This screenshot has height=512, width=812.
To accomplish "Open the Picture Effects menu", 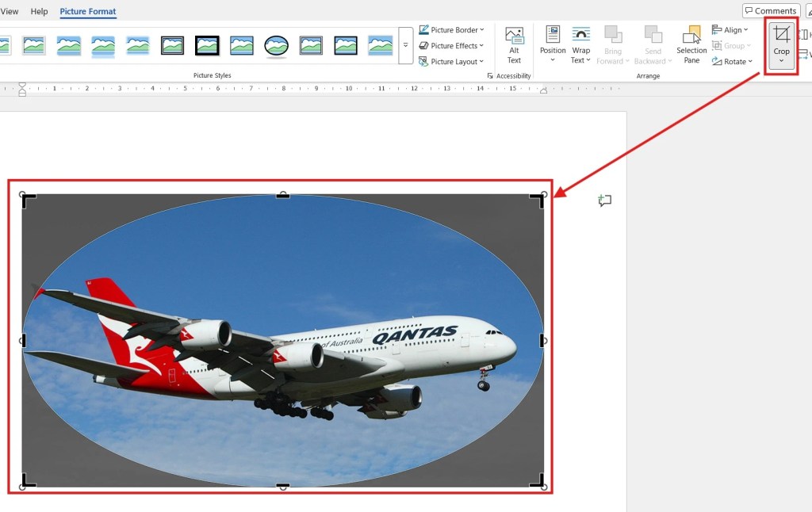I will point(452,45).
